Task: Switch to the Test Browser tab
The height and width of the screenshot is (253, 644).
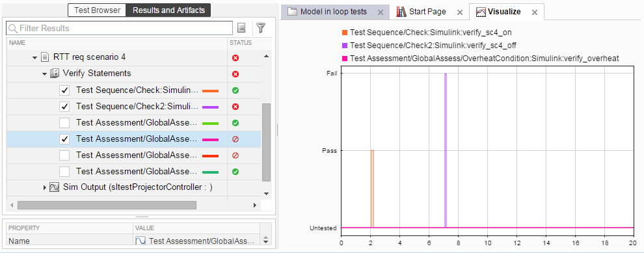Action: pyautogui.click(x=98, y=10)
